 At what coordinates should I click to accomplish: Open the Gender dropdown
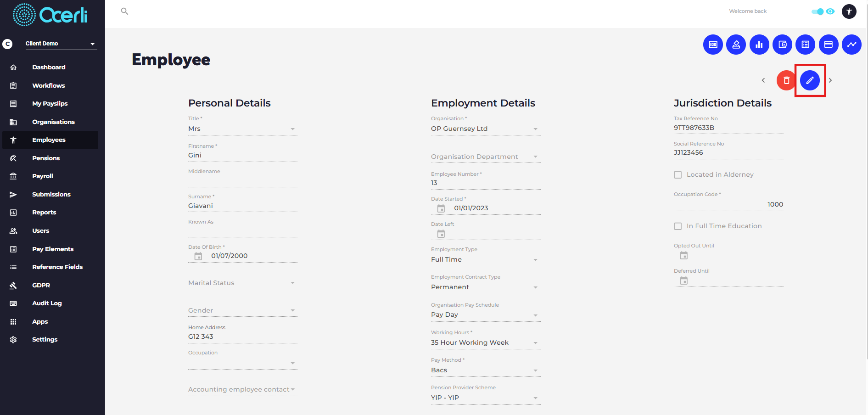click(243, 311)
